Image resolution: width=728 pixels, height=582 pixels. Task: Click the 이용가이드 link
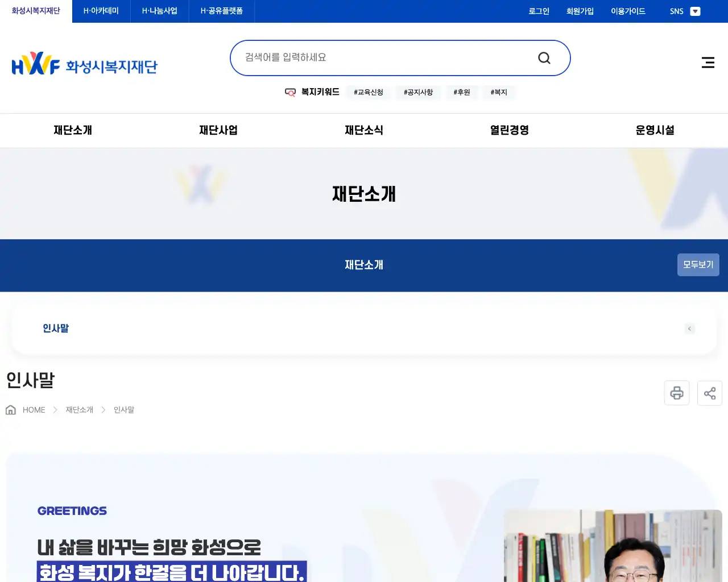(627, 11)
